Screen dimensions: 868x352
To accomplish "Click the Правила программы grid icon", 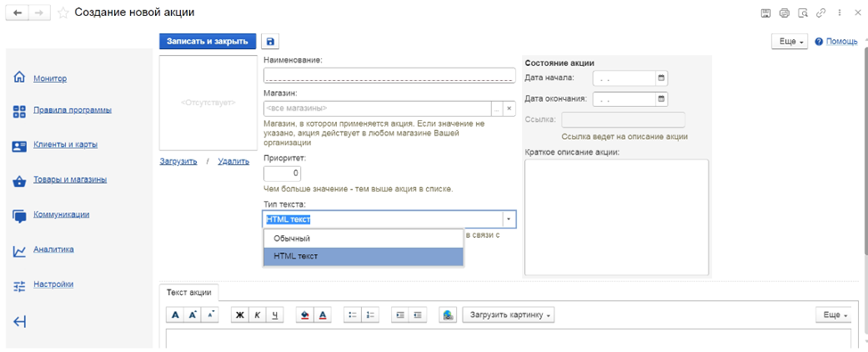I will (x=20, y=111).
